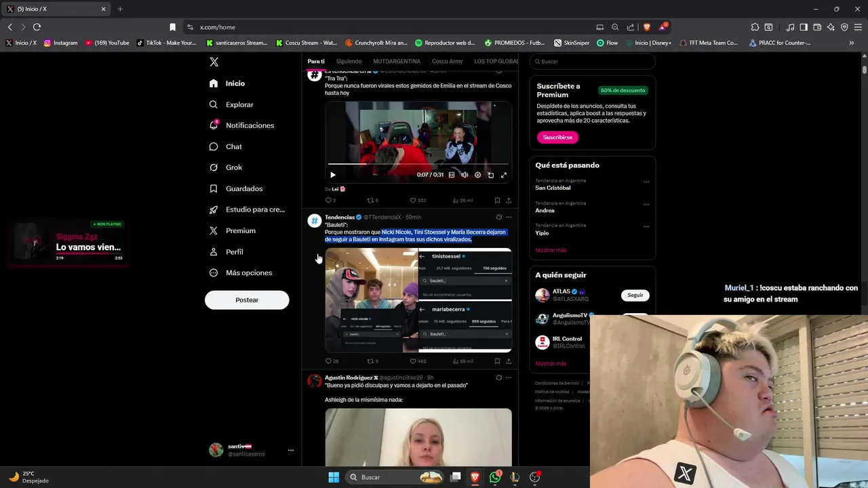The height and width of the screenshot is (488, 868).
Task: Open options for San Cristóbal trend
Action: tap(646, 182)
